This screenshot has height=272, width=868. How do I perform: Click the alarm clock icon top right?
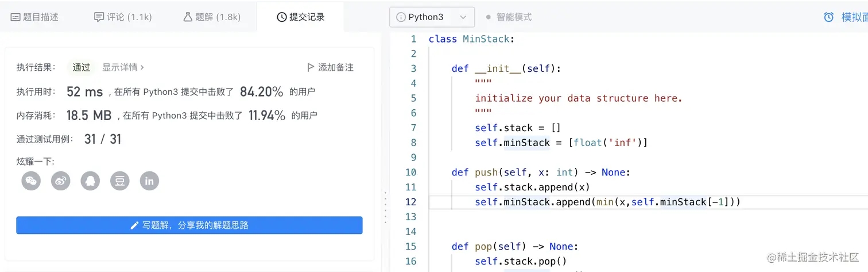828,17
